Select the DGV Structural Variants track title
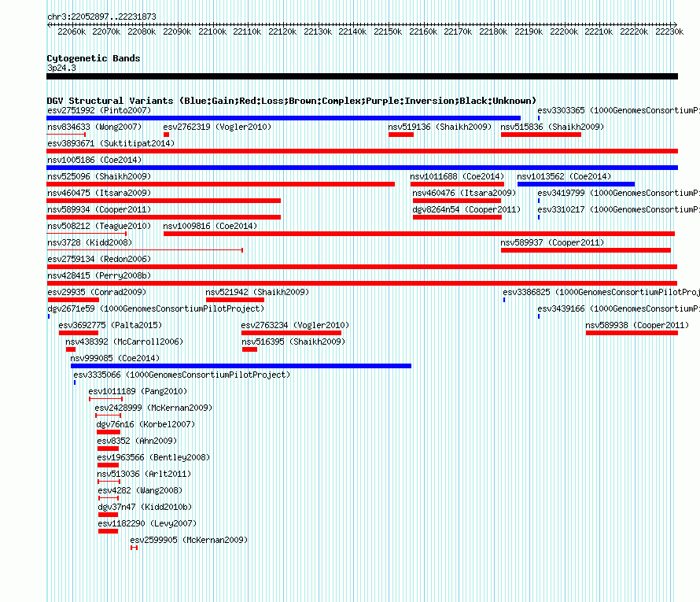 tap(292, 101)
